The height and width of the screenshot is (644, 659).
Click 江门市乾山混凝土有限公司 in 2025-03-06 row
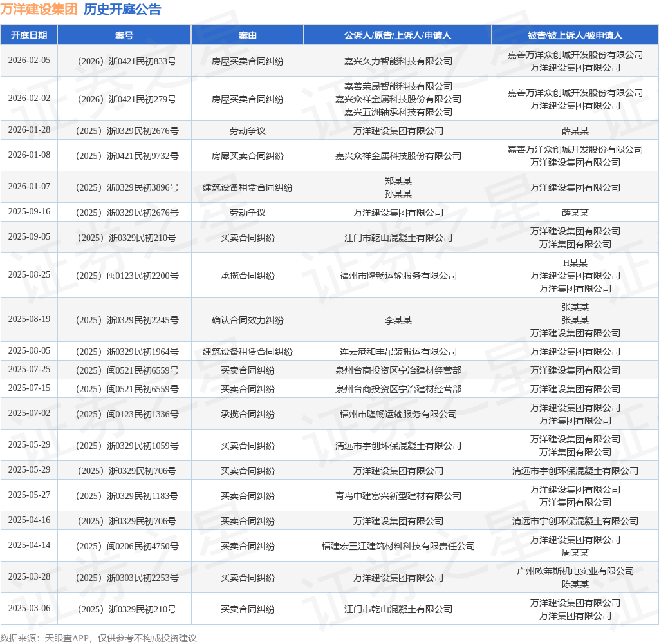398,609
